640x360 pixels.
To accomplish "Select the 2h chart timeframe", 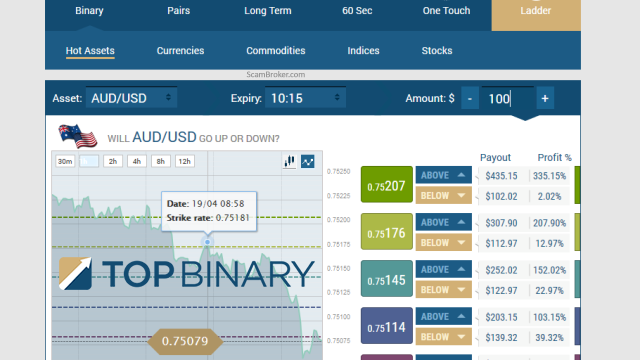I will click(x=113, y=161).
